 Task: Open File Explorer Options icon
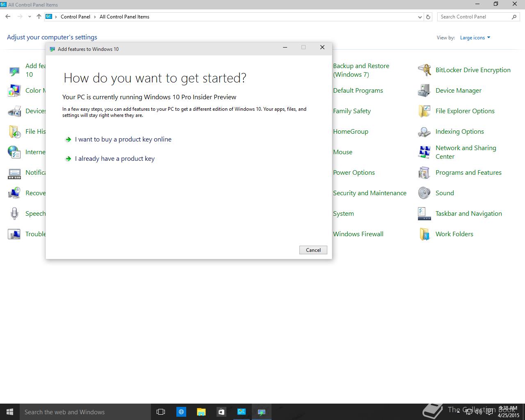click(424, 111)
